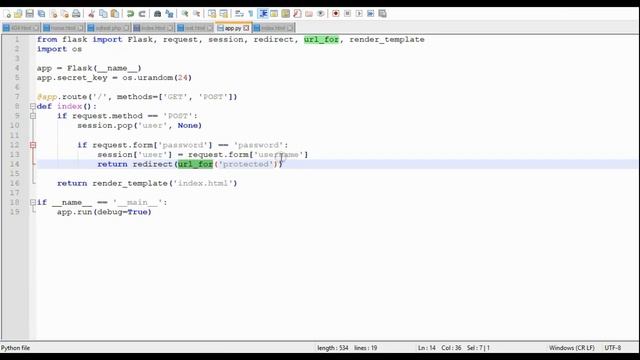Click the 'Ln : 14' status entry
Screen dimensions: 640x360
click(x=427, y=348)
